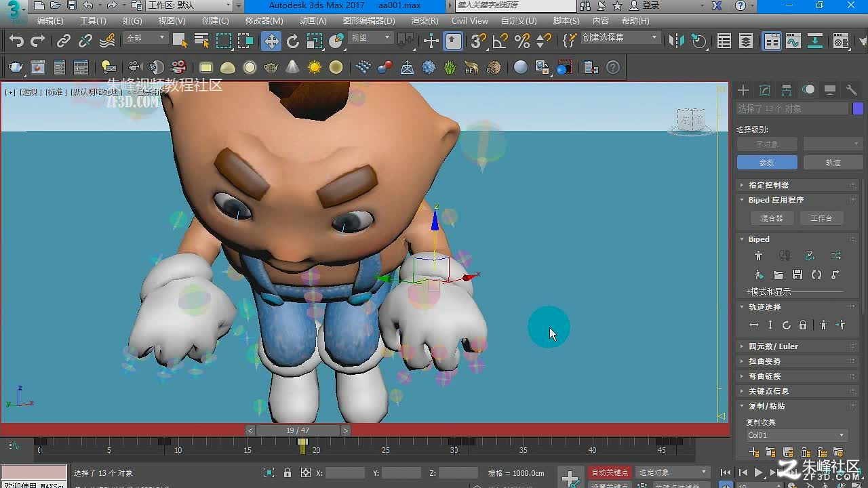Toggle '自动关键点' auto key button

pyautogui.click(x=610, y=472)
